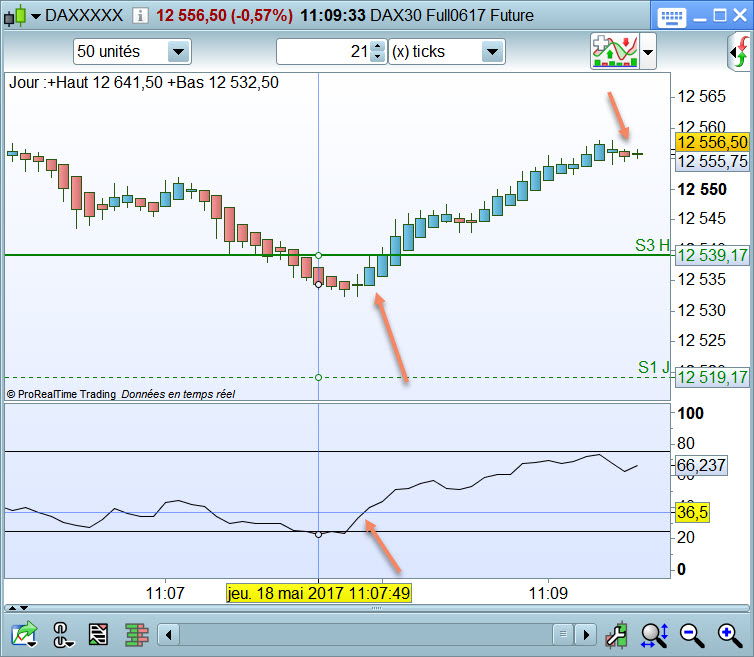This screenshot has height=657, width=754.
Task: Click the indicator scale label 20
Action: 686,537
